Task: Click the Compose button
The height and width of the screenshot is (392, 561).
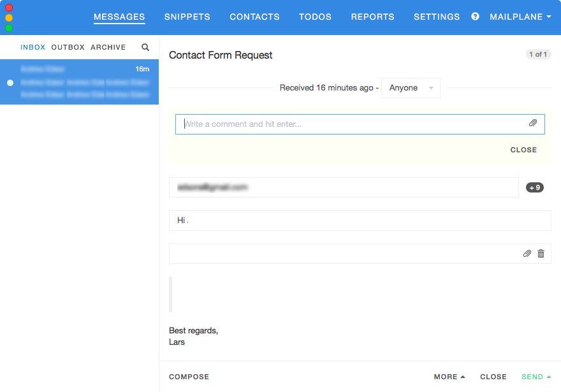Action: 189,377
